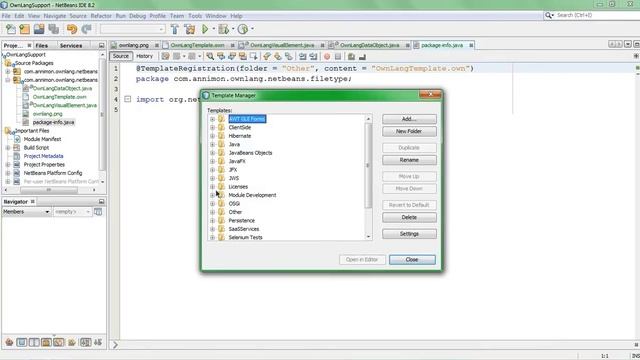Viewport: 640px width, 360px height.
Task: Click the Shift Line Left editor icon
Action: pyautogui.click(x=302, y=56)
